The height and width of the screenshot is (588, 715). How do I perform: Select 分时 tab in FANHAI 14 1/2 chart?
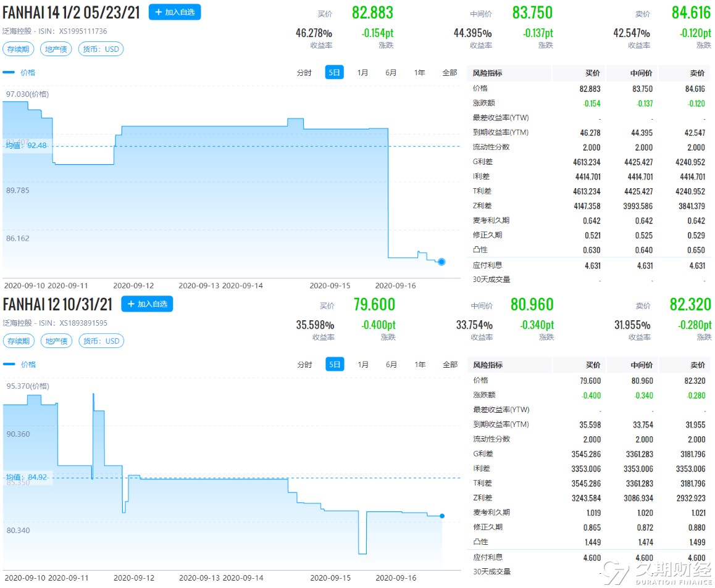point(304,73)
